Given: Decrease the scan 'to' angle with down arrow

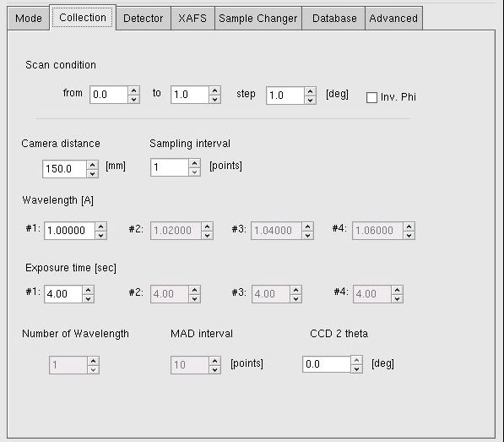Looking at the screenshot, I should point(214,99).
